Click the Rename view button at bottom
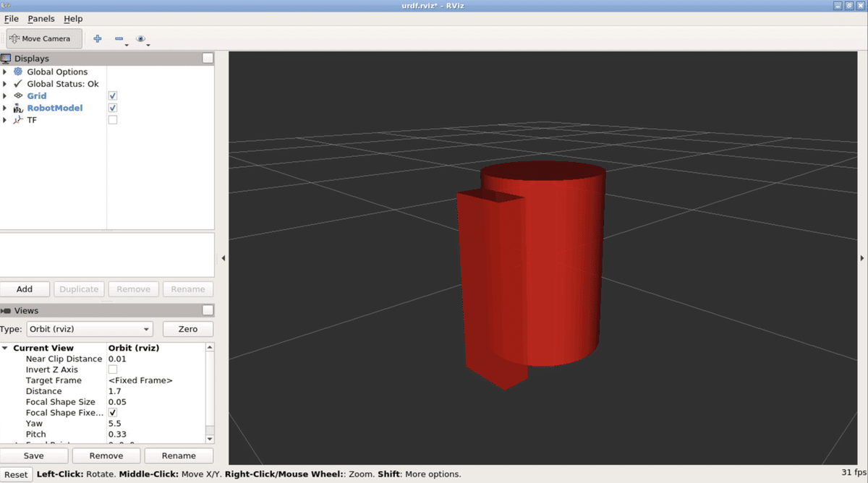The width and height of the screenshot is (868, 483). [x=179, y=456]
